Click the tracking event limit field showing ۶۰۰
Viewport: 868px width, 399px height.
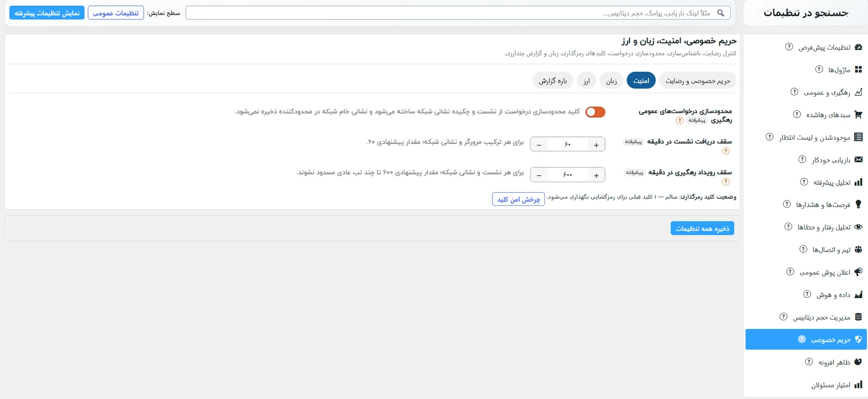click(568, 175)
